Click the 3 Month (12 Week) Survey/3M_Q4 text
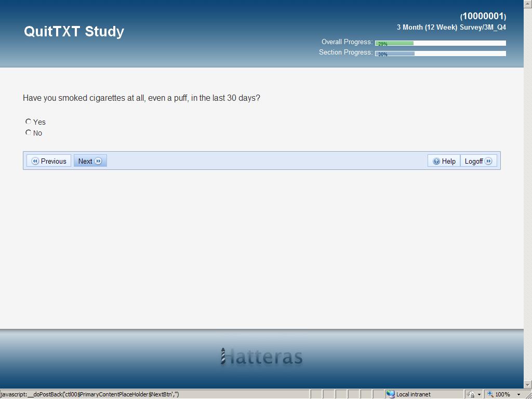Image resolution: width=532 pixels, height=399 pixels. pyautogui.click(x=451, y=27)
